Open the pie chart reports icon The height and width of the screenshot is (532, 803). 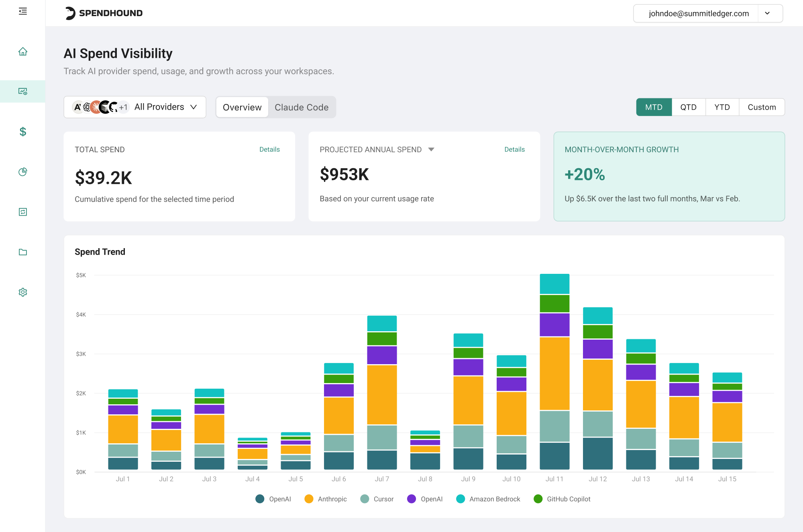point(23,172)
